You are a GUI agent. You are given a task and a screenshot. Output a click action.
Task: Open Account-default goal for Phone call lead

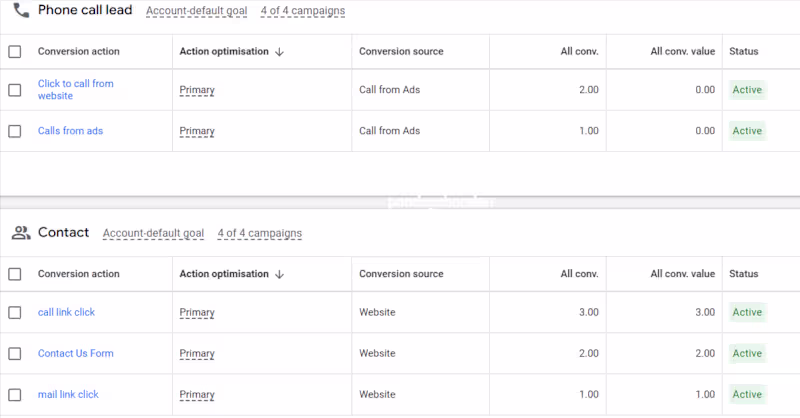[x=196, y=11]
